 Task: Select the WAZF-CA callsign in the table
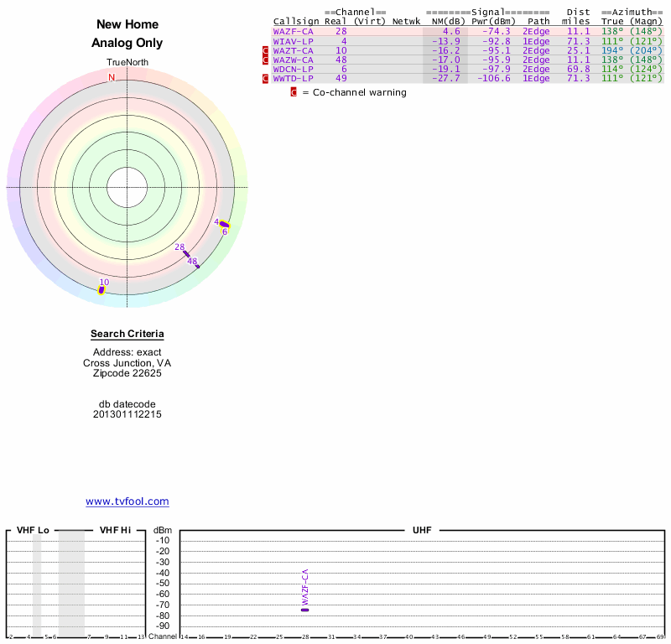pyautogui.click(x=293, y=31)
